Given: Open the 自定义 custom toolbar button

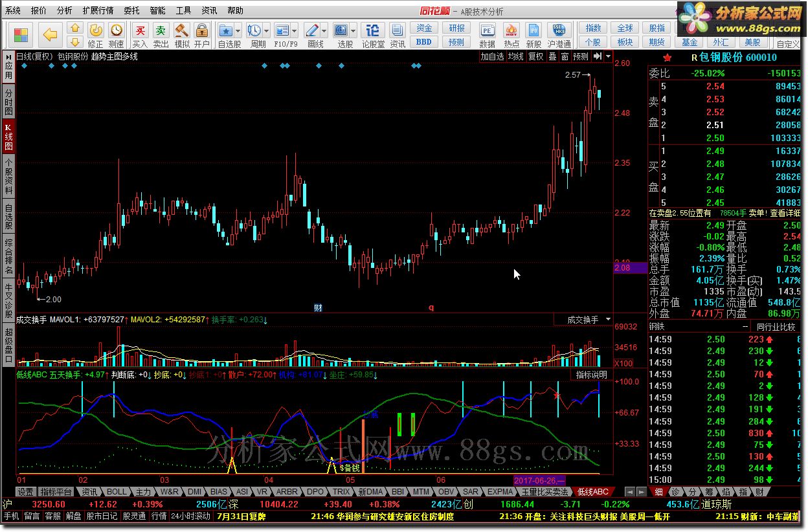Looking at the screenshot, I should 788,44.
